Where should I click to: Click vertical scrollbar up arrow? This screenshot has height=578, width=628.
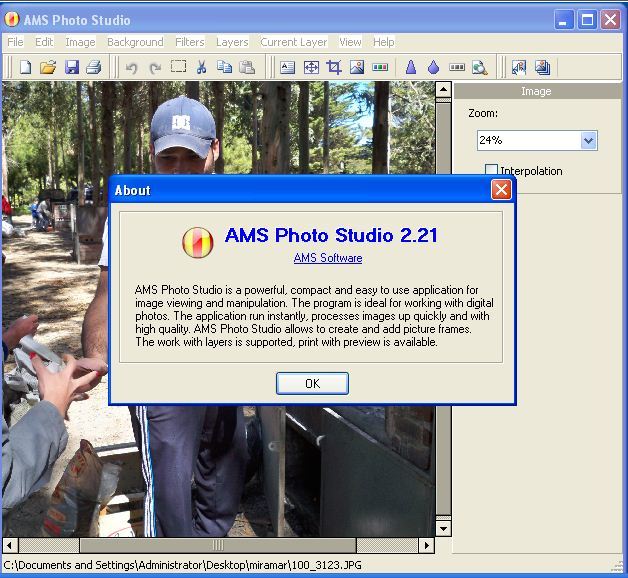click(443, 89)
